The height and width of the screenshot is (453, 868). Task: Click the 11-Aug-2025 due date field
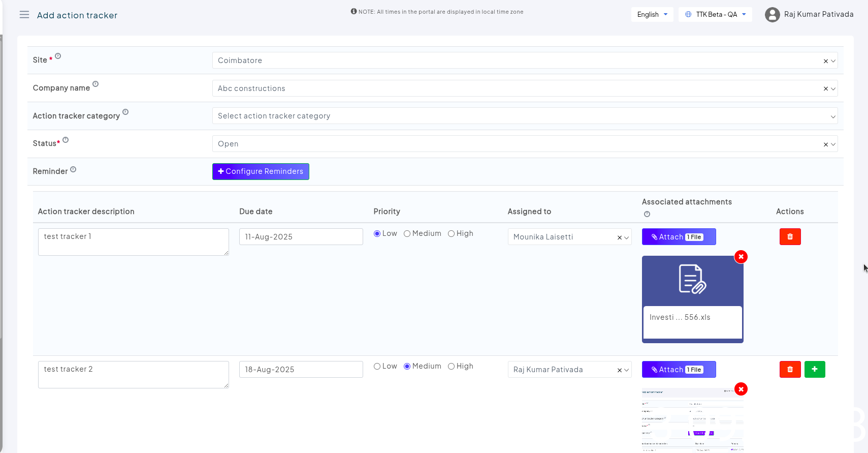point(301,237)
